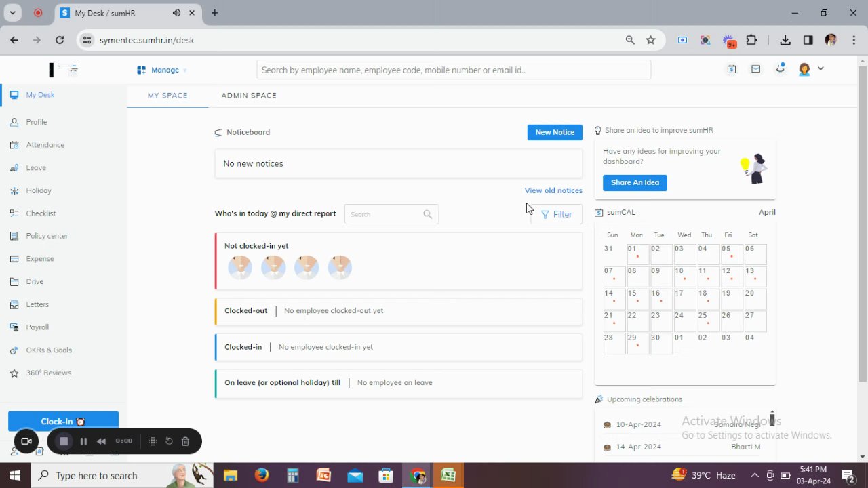Open Windows Start menu
The height and width of the screenshot is (488, 868).
(x=15, y=475)
